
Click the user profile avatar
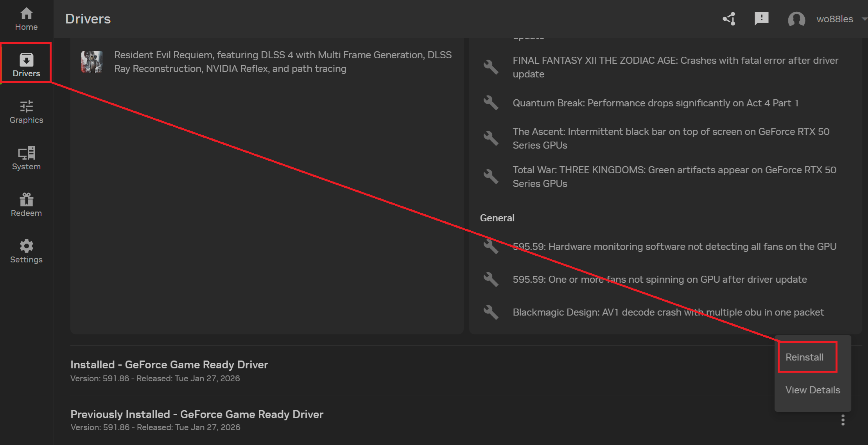point(796,19)
